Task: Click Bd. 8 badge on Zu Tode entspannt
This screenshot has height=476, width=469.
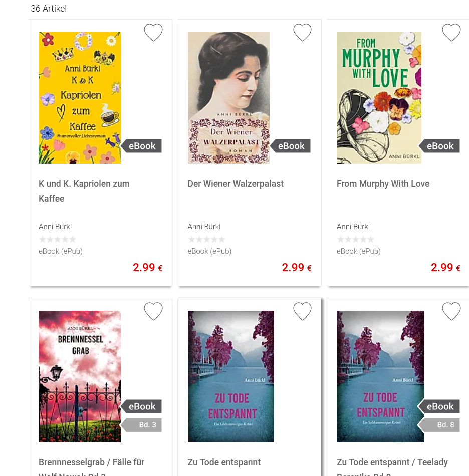Action: 439,425
